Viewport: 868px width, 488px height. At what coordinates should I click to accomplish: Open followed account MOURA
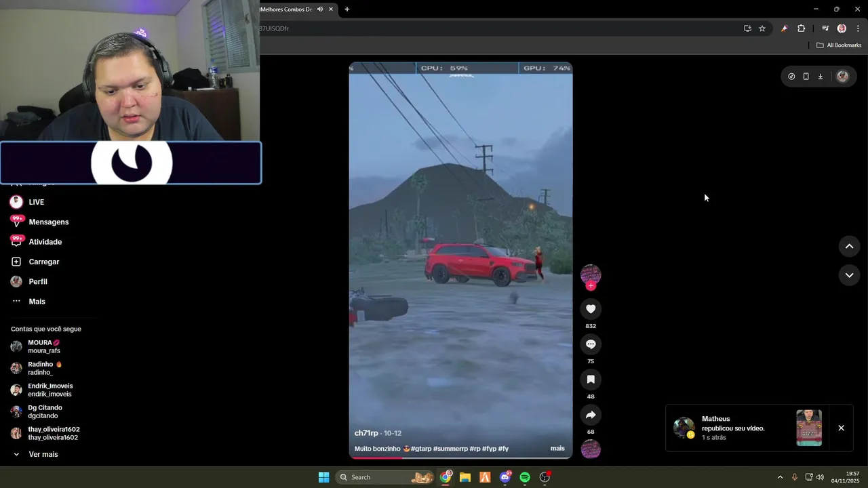tap(45, 346)
